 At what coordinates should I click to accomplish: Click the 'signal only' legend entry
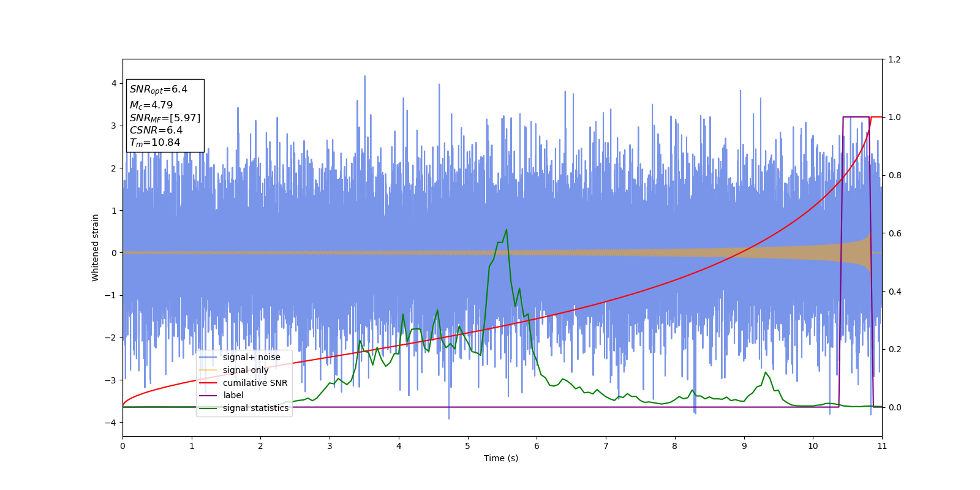pyautogui.click(x=246, y=370)
